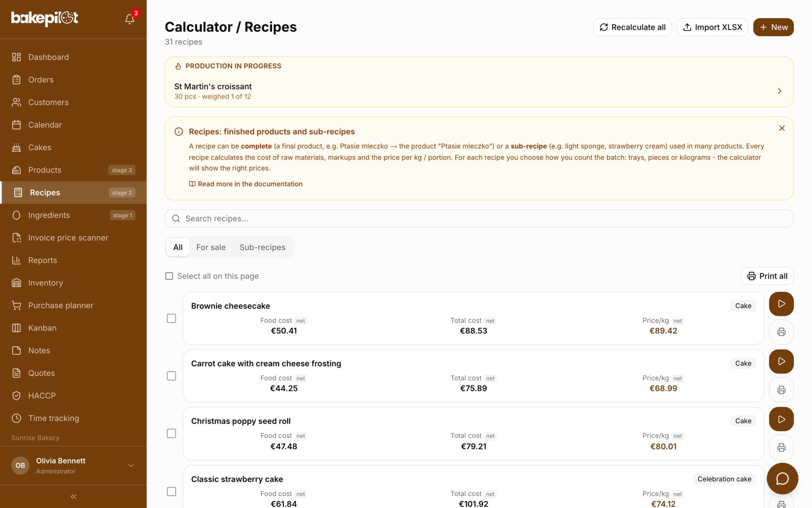The width and height of the screenshot is (812, 508).
Task: Start production for Brownie cheesecake
Action: click(x=781, y=304)
